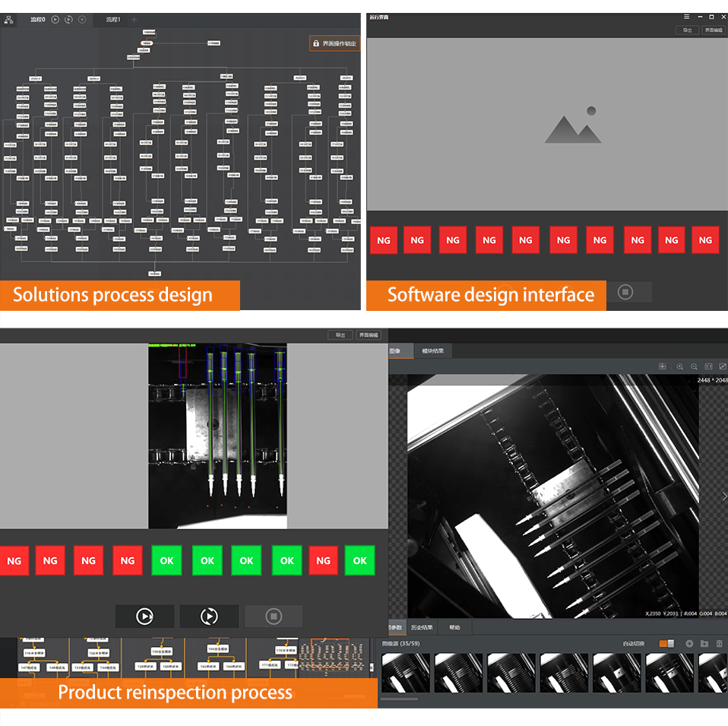Run once the 流程0 flow tab
This screenshot has width=728, height=726.
tap(55, 20)
